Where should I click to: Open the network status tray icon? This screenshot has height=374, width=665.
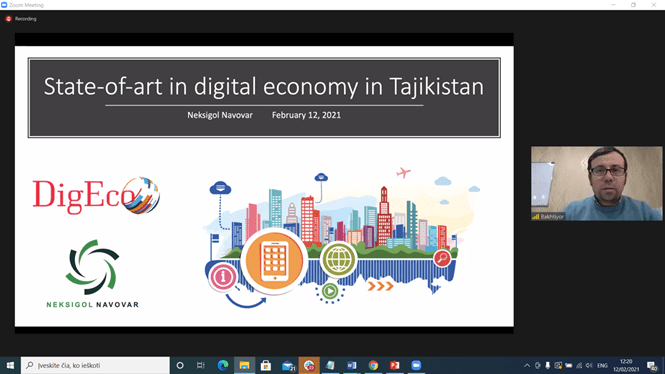[579, 365]
